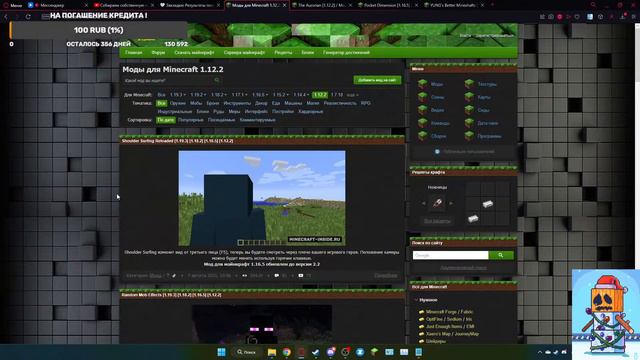The width and height of the screenshot is (640, 360).
Task: Click the shears item in crafting recipe
Action: (437, 203)
